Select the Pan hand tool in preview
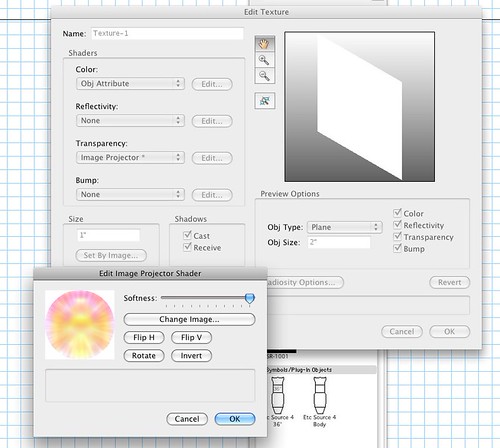This screenshot has height=448, width=500. [265, 44]
